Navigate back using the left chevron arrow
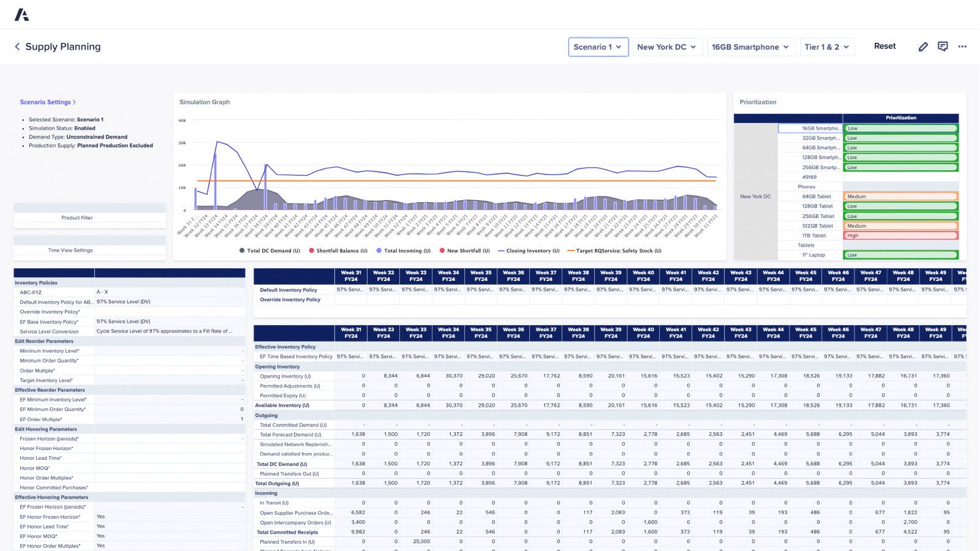 point(17,46)
